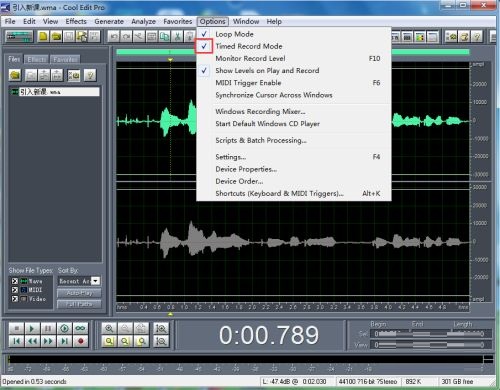
Task: Uncheck Timed Record Mode option
Action: (x=248, y=46)
